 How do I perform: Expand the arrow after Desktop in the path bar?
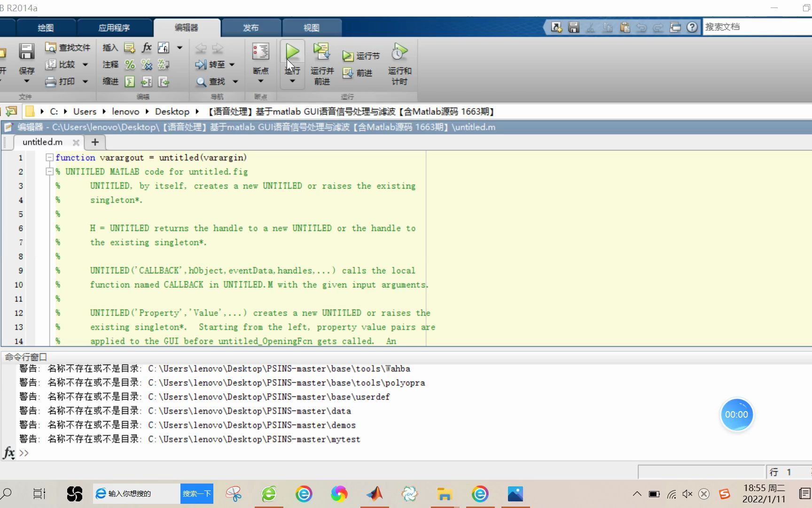pyautogui.click(x=197, y=111)
